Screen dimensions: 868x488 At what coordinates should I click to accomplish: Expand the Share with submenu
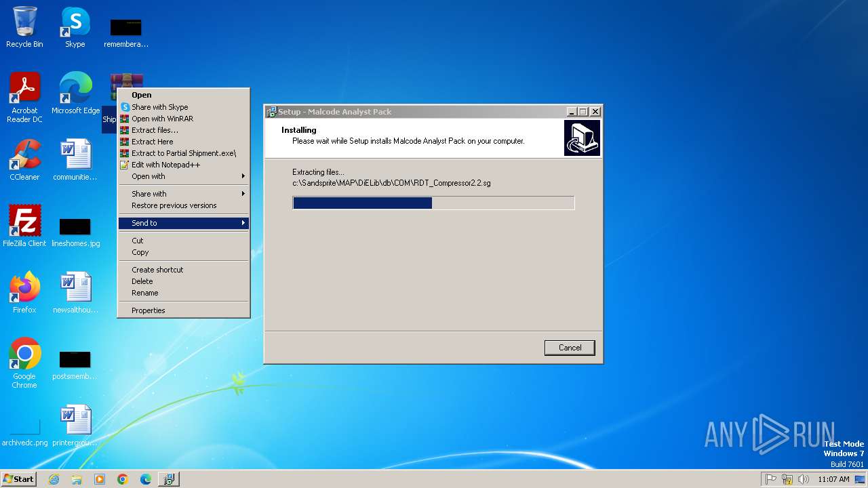pyautogui.click(x=184, y=194)
